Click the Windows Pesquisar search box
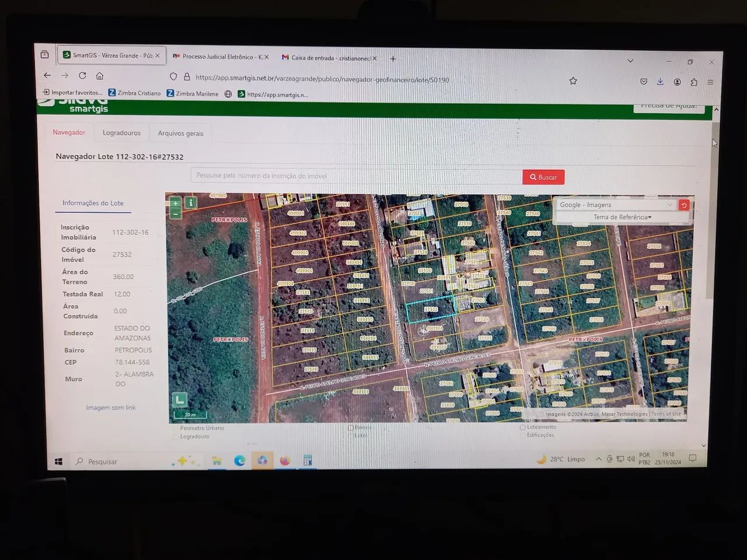The width and height of the screenshot is (747, 560). pos(120,461)
